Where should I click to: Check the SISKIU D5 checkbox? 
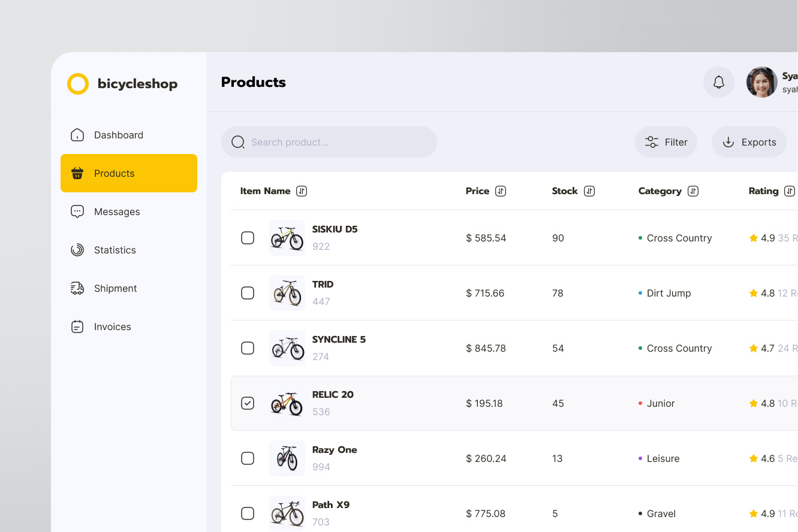(x=248, y=238)
